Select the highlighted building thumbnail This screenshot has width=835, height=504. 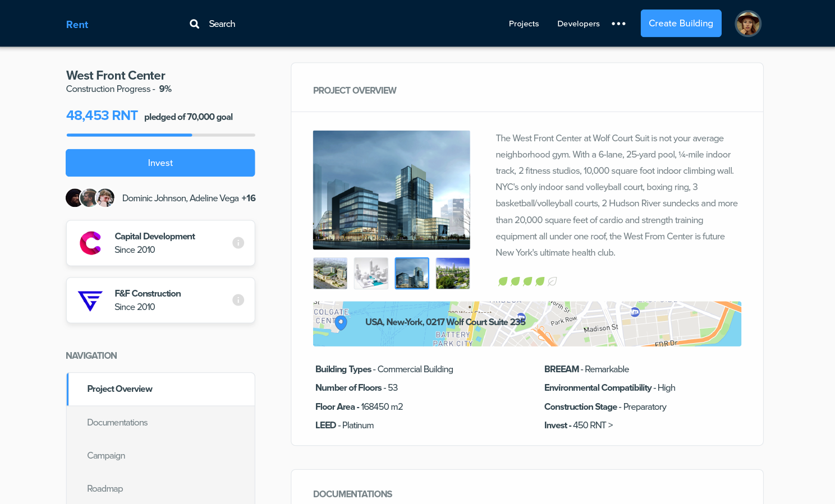412,273
